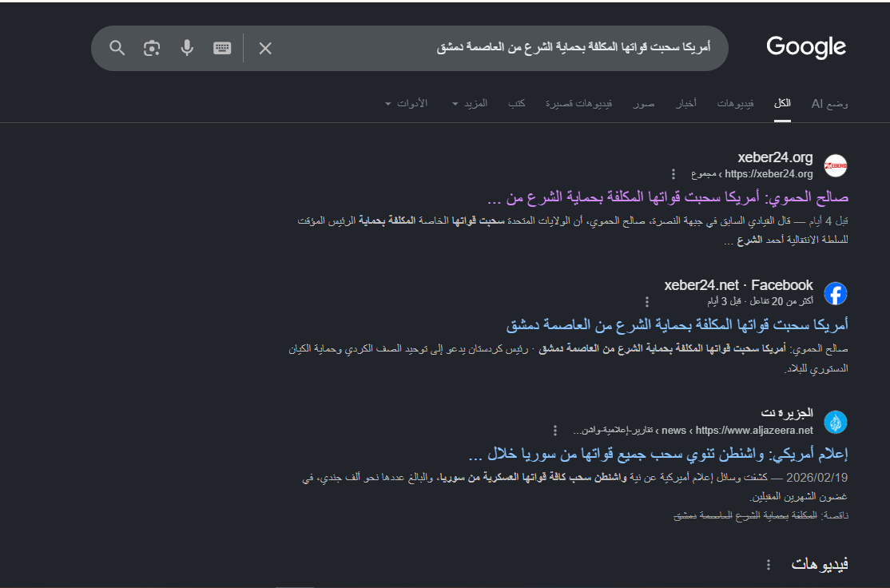Open the Al Jazeera إعلام أمريكي result title
The height and width of the screenshot is (588, 890).
pyautogui.click(x=658, y=454)
